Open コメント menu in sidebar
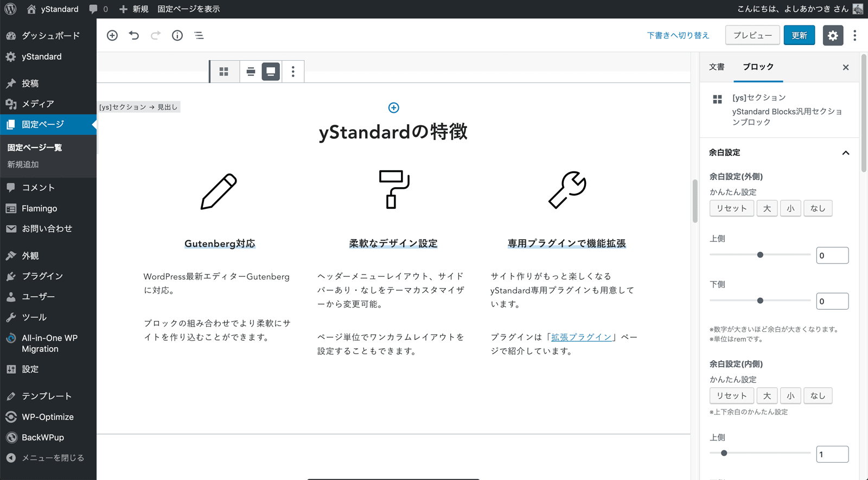The width and height of the screenshot is (868, 480). (48, 188)
